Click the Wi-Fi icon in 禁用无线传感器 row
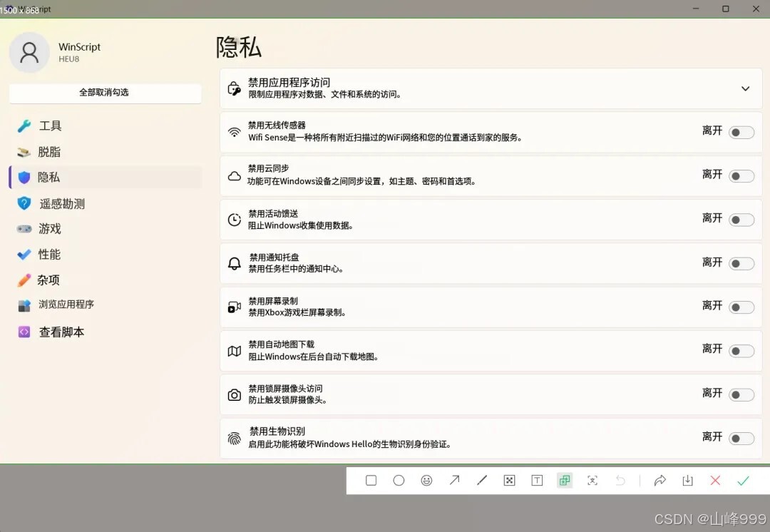Screen dimensions: 770x532 [x=235, y=132]
